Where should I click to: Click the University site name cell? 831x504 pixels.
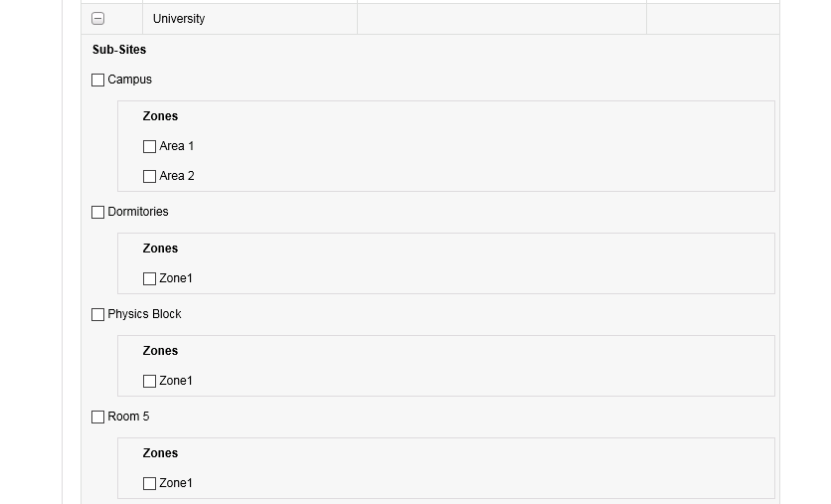179,19
